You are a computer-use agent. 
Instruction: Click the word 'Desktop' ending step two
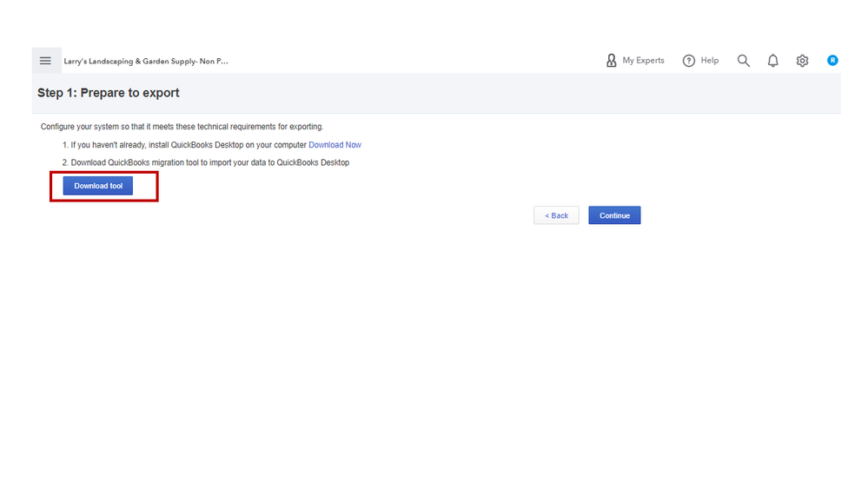[334, 162]
